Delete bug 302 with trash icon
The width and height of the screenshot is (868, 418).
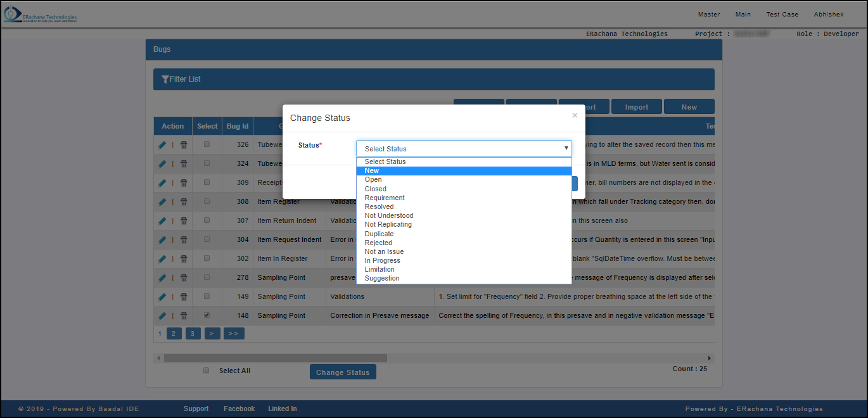pos(184,259)
